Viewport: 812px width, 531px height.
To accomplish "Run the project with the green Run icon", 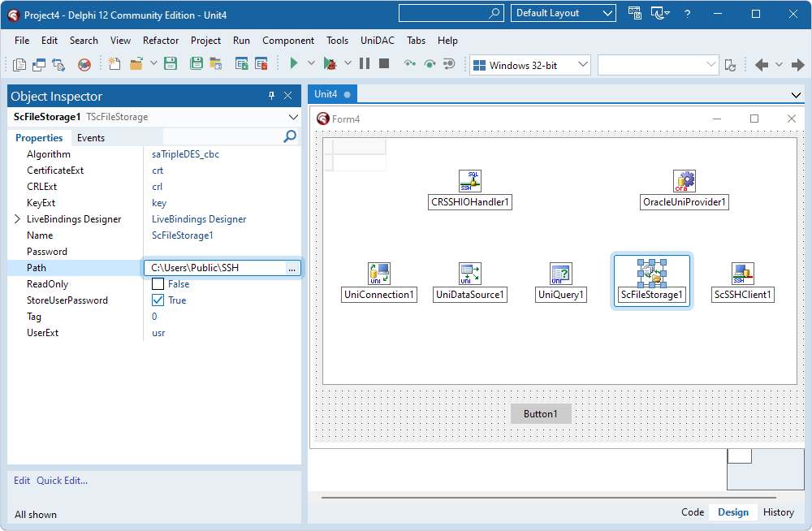I will pyautogui.click(x=293, y=63).
